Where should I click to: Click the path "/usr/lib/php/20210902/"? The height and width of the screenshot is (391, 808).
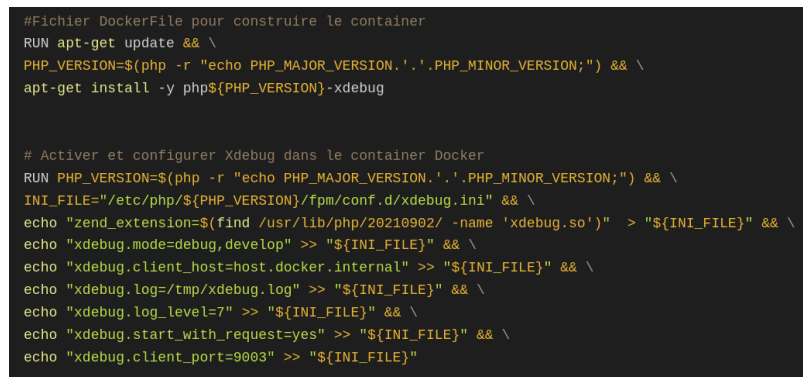[x=350, y=223]
